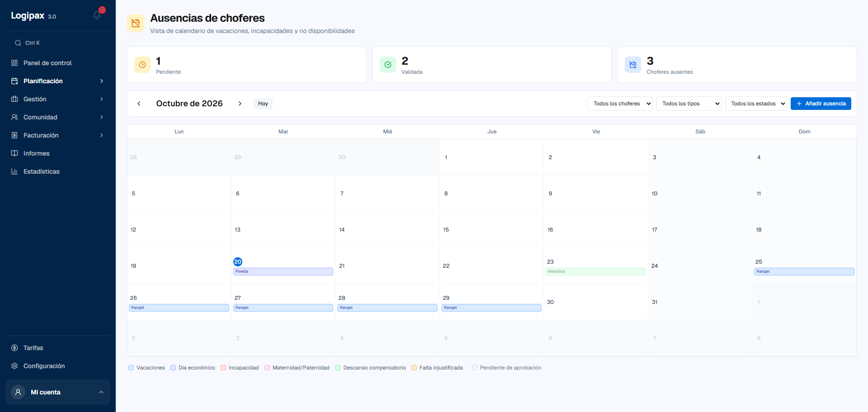
Task: Click the Validada checkmark icon
Action: (388, 65)
